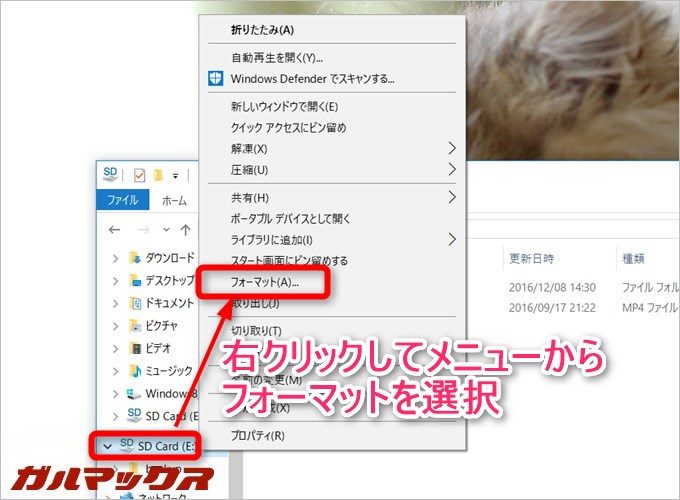The height and width of the screenshot is (500, 680).
Task: Expand the 共有(H) submenu arrow
Action: pyautogui.click(x=452, y=197)
